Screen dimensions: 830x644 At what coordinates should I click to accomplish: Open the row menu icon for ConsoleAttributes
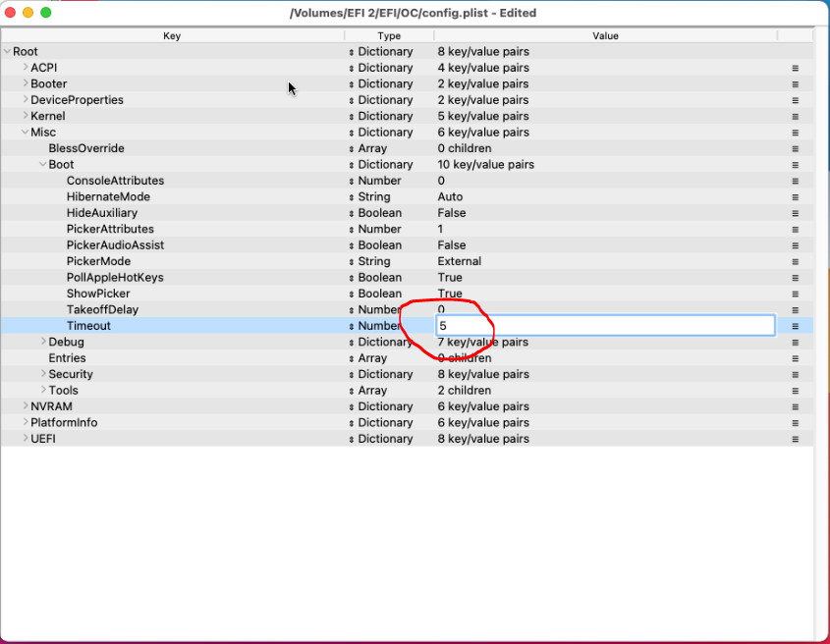795,181
